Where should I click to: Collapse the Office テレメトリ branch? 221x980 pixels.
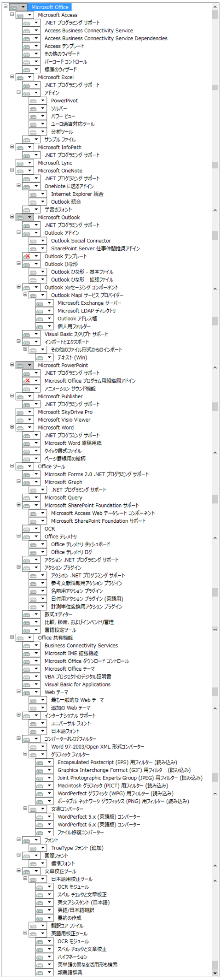18,537
